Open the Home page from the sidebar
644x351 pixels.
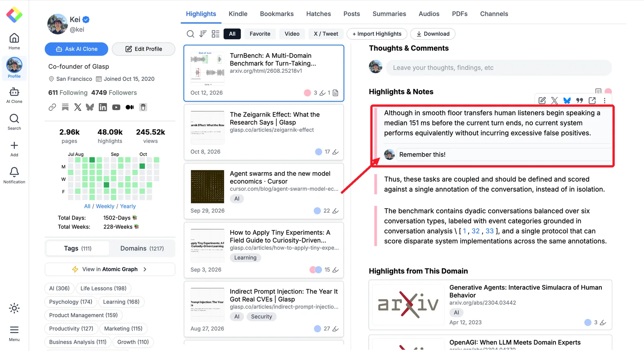point(14,41)
